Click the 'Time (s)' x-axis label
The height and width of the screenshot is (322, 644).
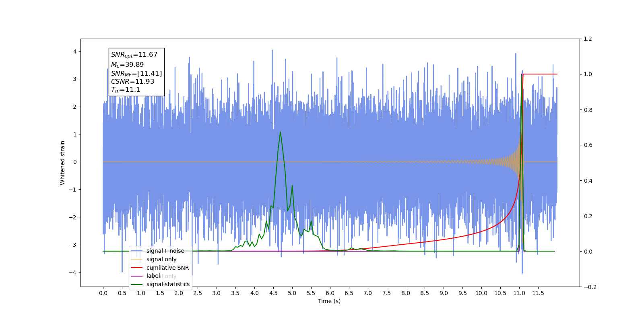point(329,301)
